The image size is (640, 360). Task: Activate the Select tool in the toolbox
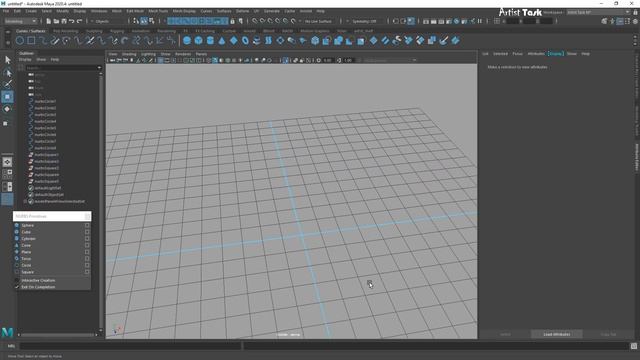click(7, 60)
